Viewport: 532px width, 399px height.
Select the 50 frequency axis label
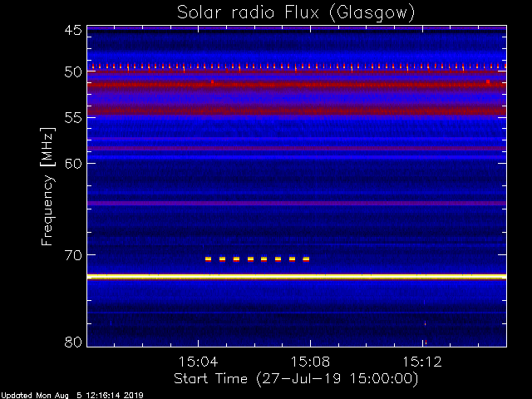coord(73,72)
